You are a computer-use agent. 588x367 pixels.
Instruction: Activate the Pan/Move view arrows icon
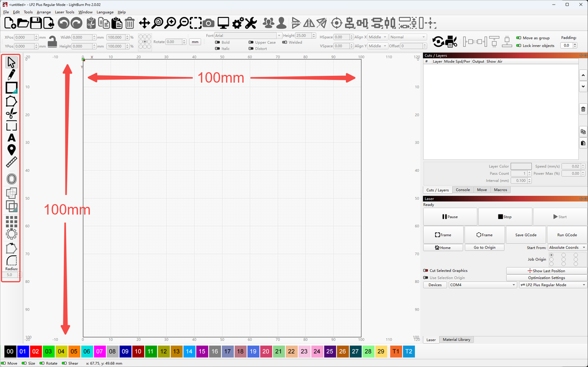144,23
